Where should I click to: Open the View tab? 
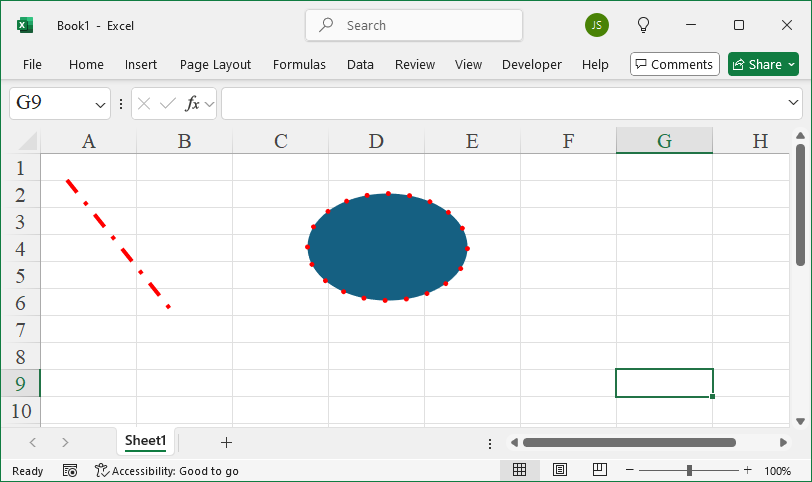click(x=468, y=65)
